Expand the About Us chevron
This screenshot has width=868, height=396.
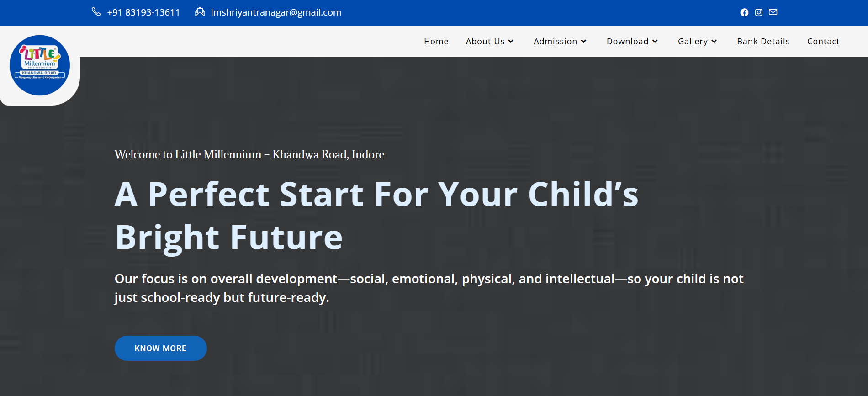coord(511,42)
